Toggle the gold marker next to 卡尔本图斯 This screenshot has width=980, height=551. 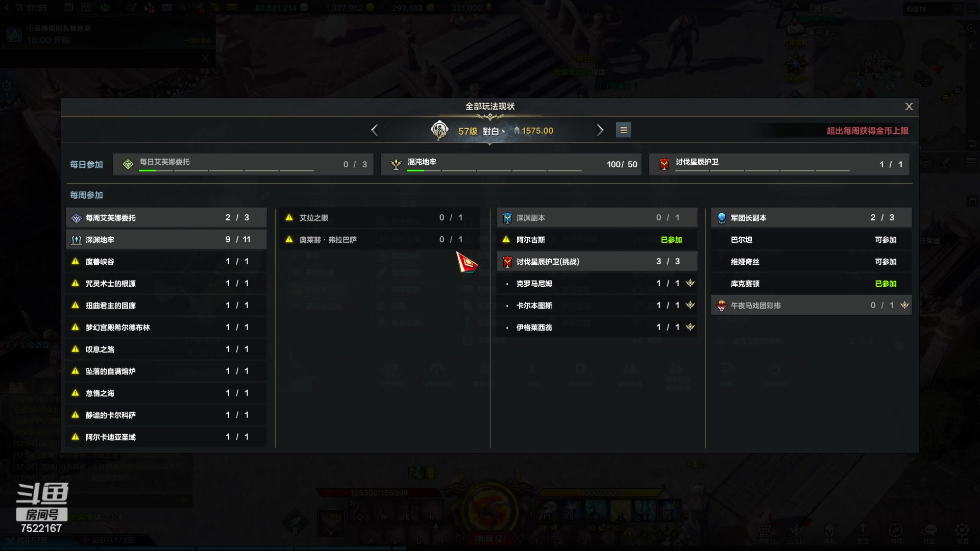691,305
